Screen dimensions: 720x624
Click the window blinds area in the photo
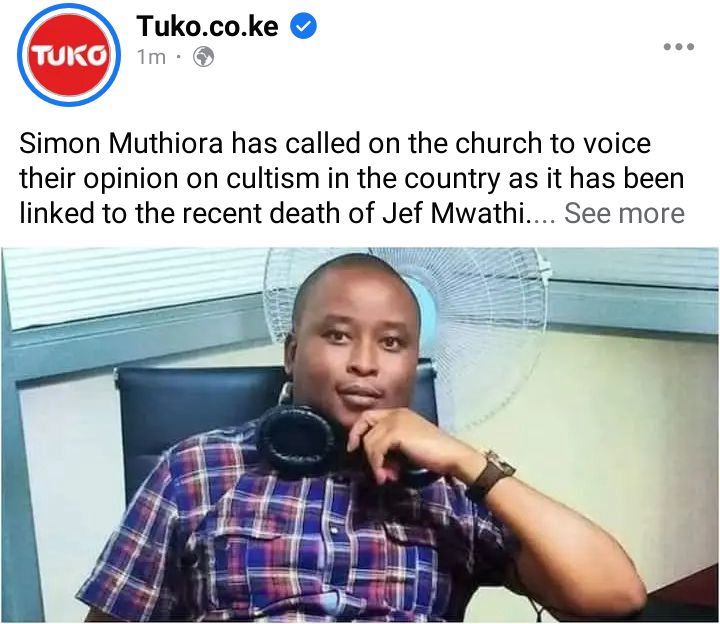tap(133, 287)
